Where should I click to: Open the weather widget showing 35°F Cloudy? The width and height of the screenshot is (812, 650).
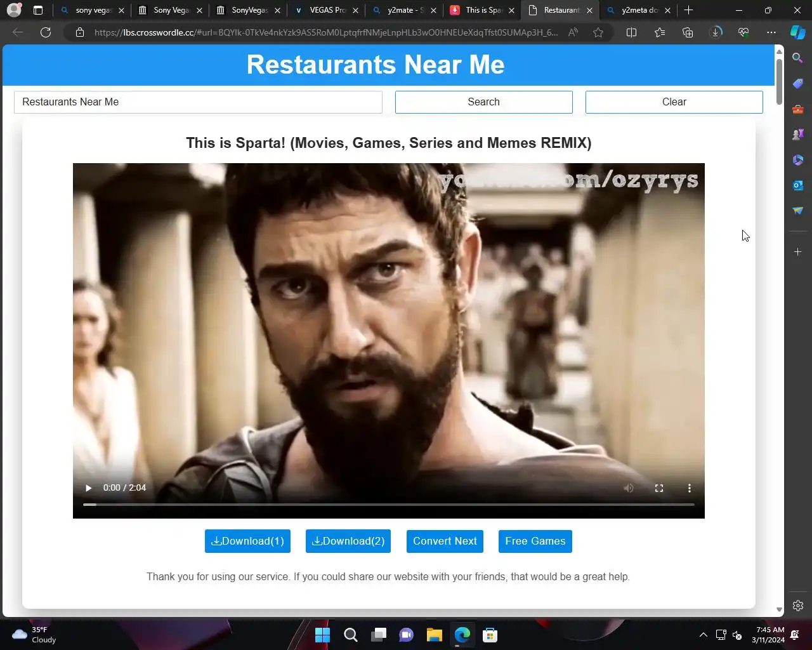[x=34, y=635]
